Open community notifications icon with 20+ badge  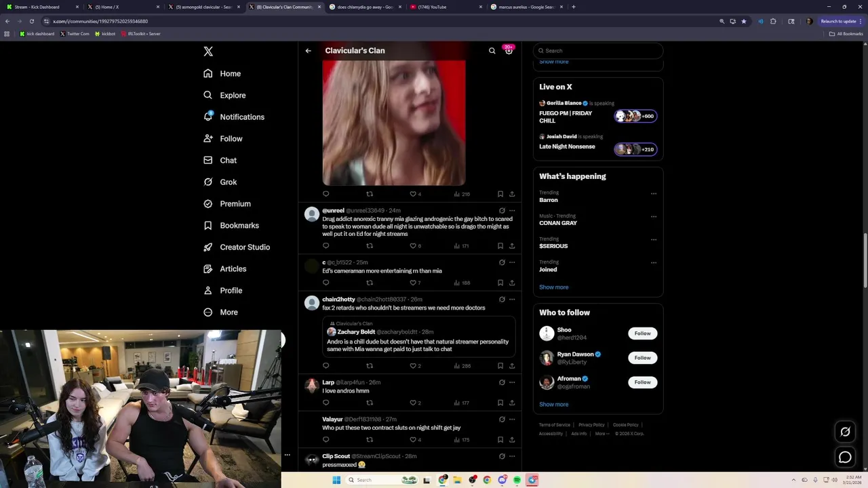[509, 50]
